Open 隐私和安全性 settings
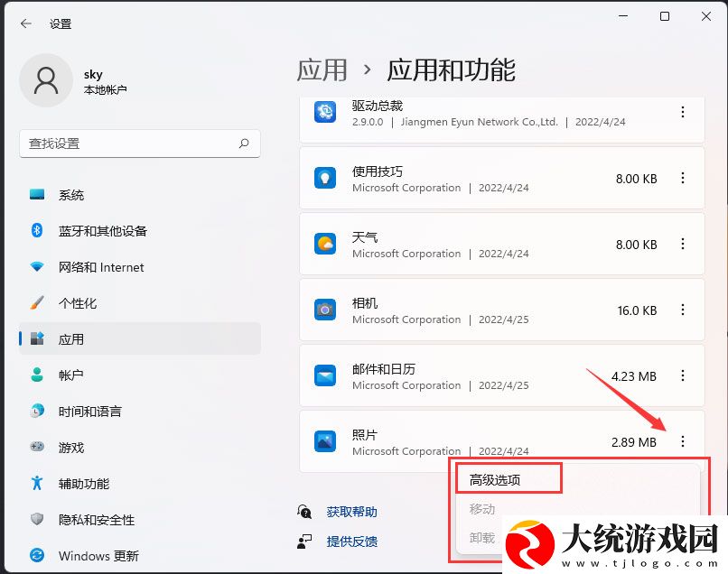 coord(140,519)
